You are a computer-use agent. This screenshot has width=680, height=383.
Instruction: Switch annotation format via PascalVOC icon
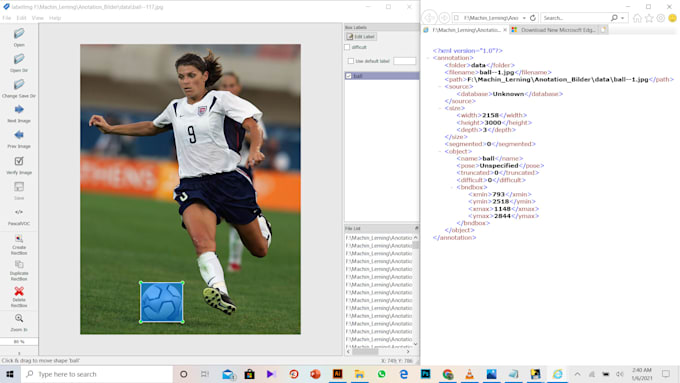[x=19, y=213]
